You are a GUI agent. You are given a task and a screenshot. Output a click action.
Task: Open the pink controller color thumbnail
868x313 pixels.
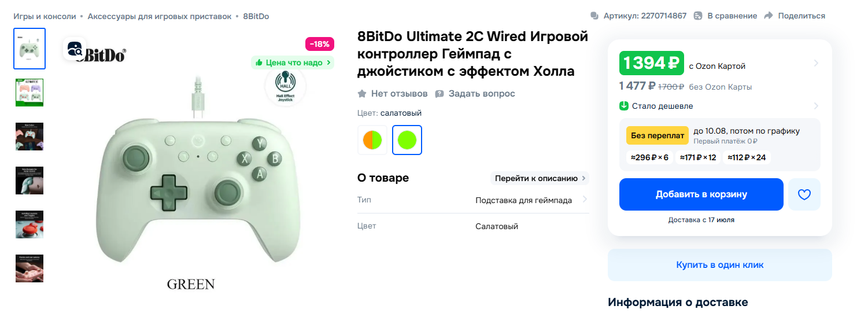(29, 93)
